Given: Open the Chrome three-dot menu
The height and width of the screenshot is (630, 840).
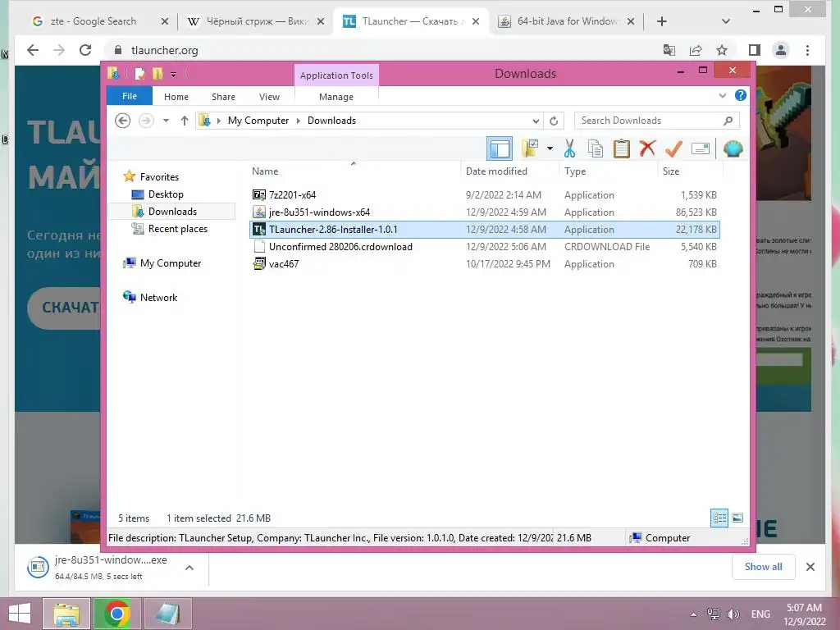Looking at the screenshot, I should 807,50.
